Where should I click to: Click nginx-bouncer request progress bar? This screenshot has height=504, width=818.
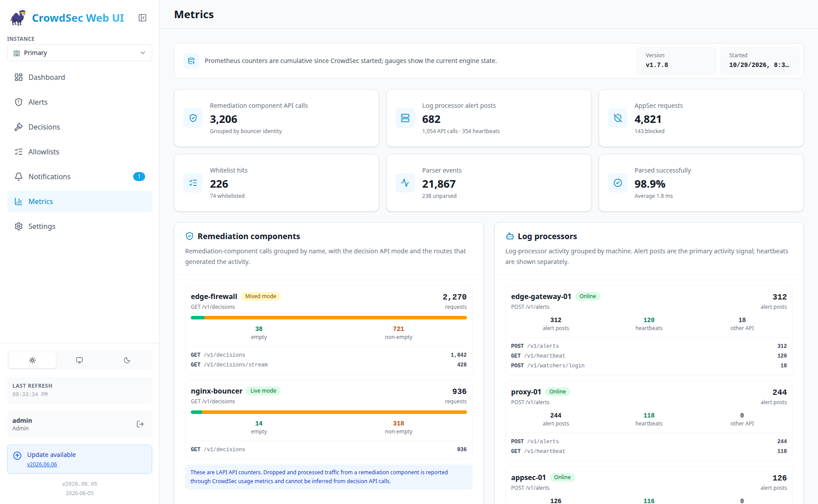click(x=329, y=412)
